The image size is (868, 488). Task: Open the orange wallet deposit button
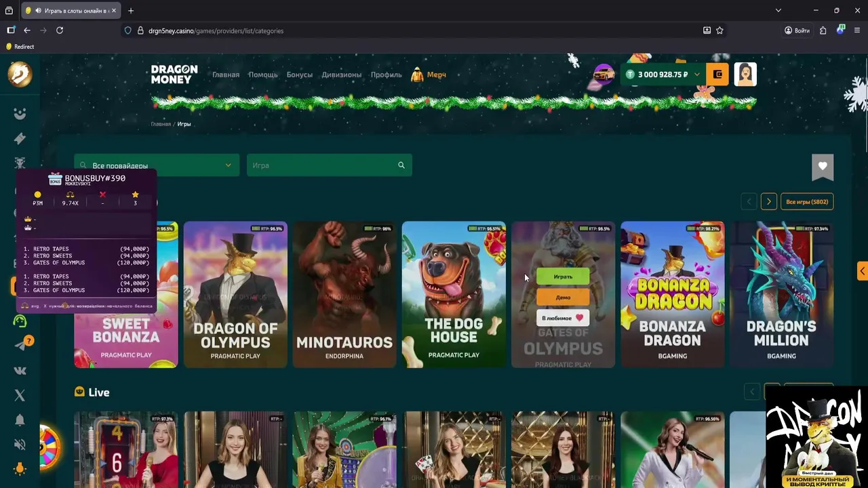[717, 75]
